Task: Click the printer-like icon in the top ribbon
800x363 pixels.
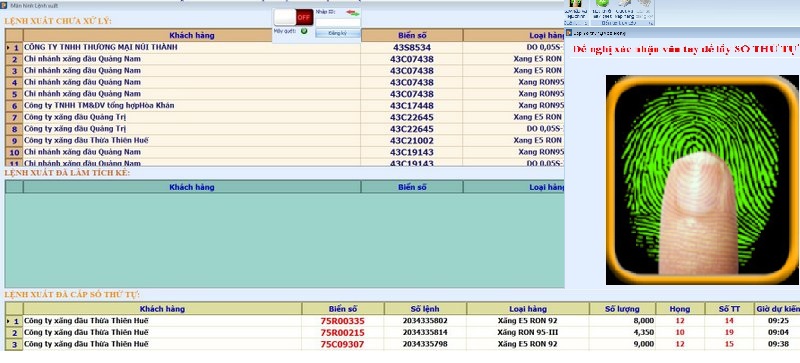Action: pos(624,4)
